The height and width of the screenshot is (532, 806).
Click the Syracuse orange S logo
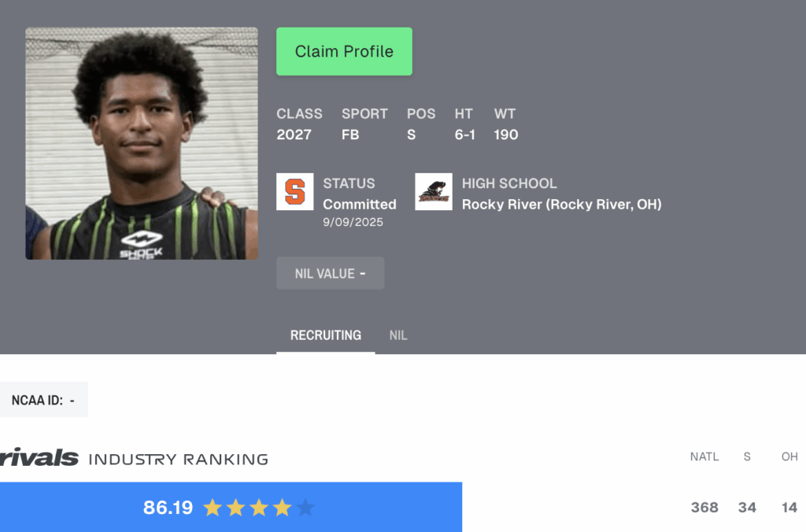[295, 192]
